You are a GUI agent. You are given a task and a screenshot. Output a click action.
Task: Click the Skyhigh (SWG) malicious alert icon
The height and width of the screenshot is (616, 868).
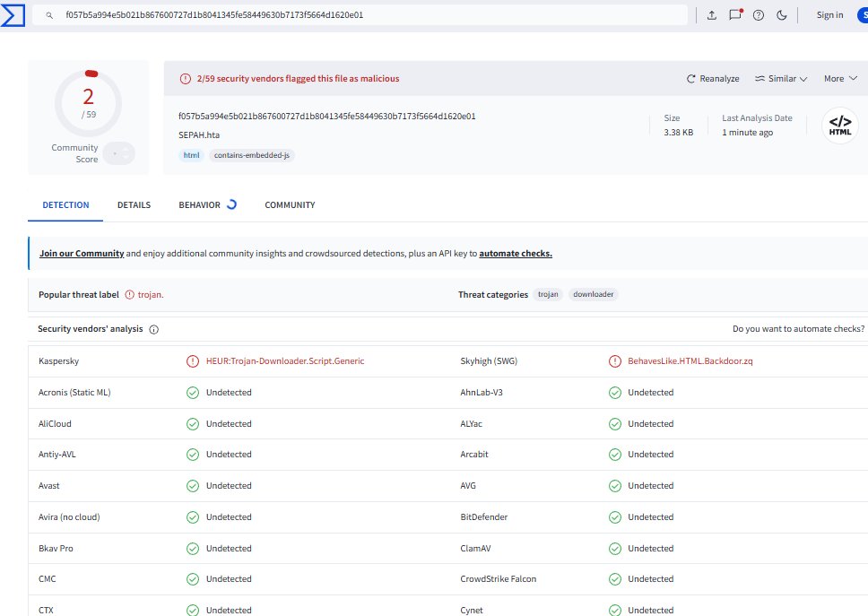615,361
